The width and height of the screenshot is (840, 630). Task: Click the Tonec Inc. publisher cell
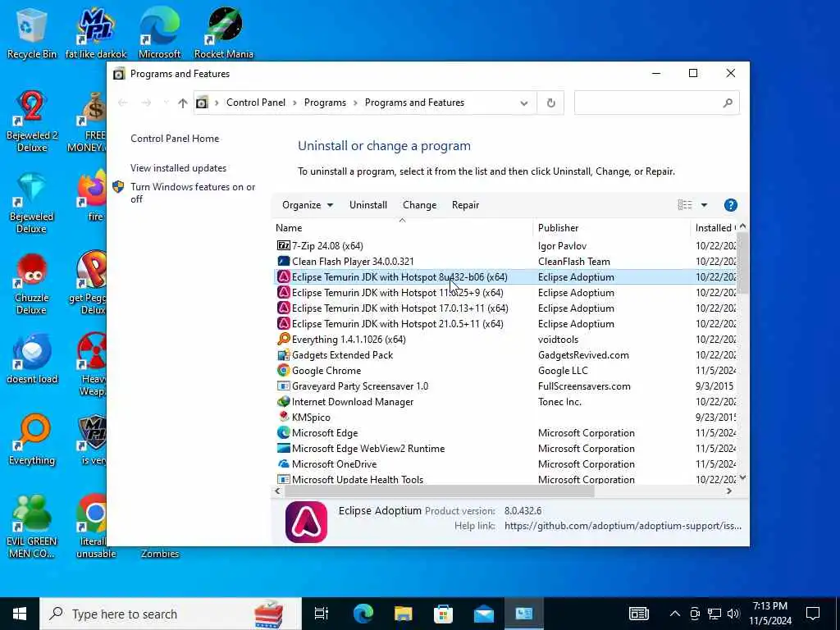(x=559, y=402)
